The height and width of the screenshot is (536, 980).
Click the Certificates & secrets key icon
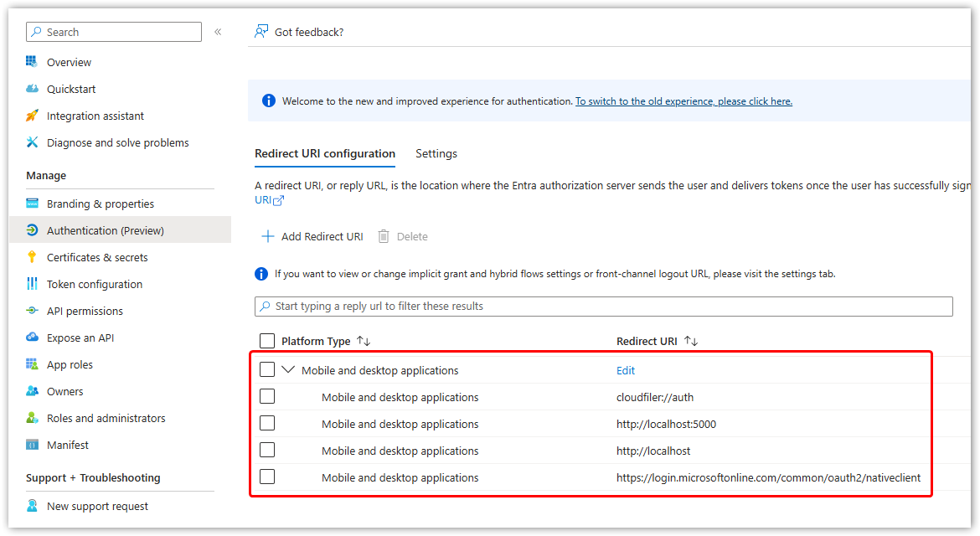pos(32,257)
